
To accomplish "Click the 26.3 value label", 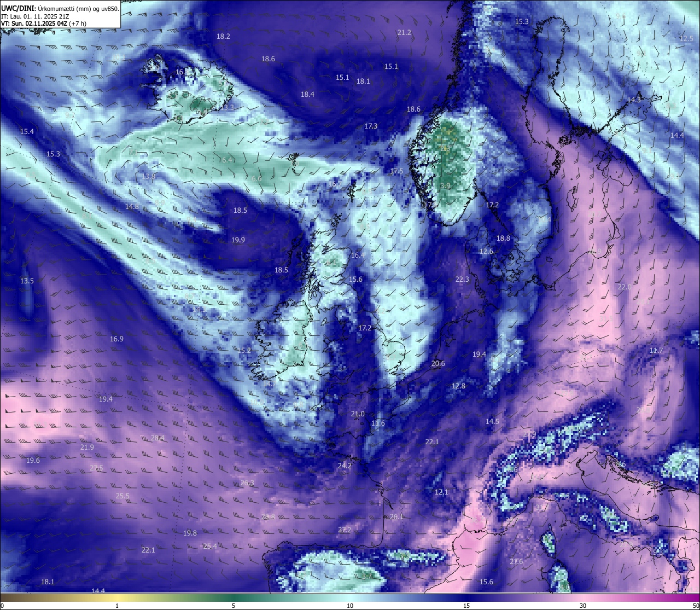I will coord(247,483).
